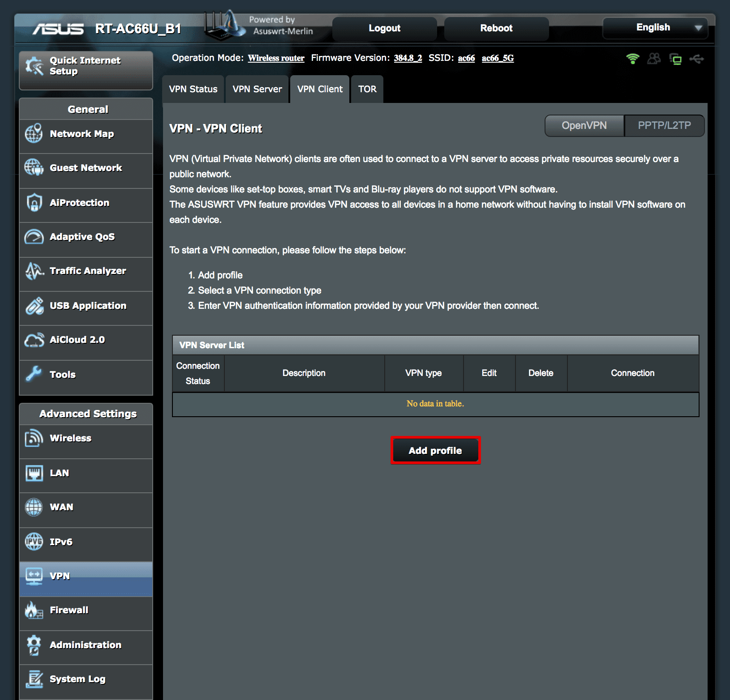Open the Network Map page
The width and height of the screenshot is (730, 700).
[x=82, y=133]
